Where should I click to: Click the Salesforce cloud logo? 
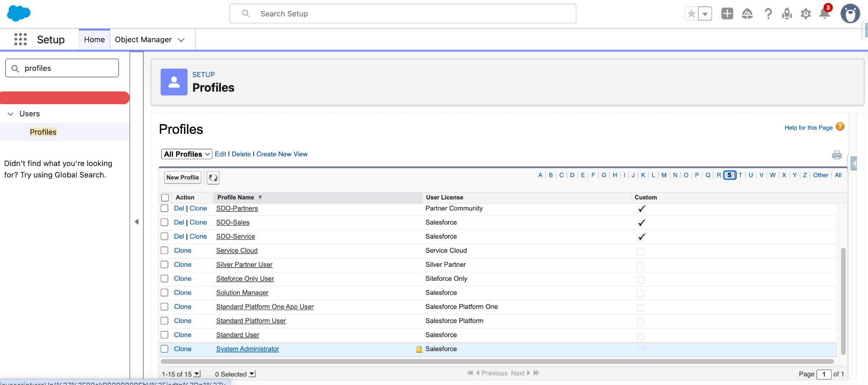[x=19, y=14]
